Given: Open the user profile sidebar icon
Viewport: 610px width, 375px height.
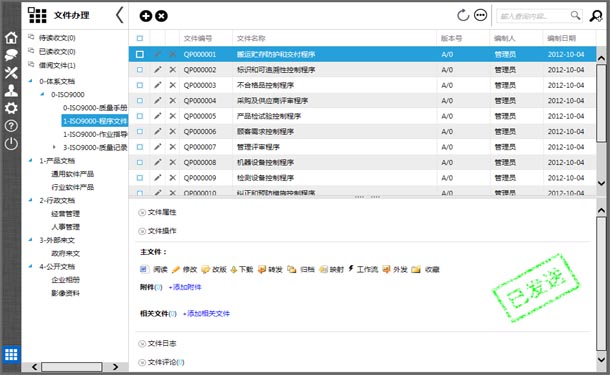Looking at the screenshot, I should click(x=11, y=90).
